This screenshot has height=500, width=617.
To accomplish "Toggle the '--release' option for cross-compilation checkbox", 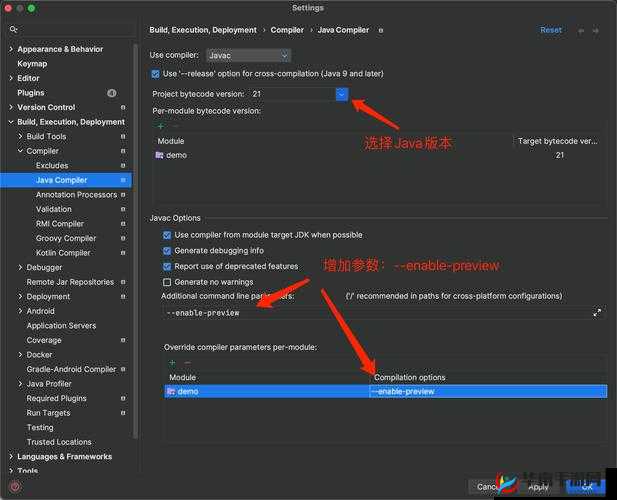I will point(156,74).
